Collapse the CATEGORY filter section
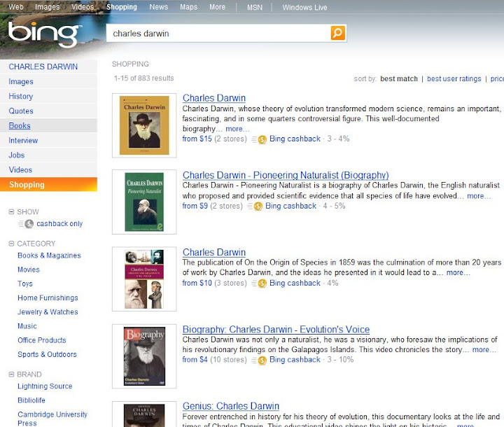Image resolution: width=504 pixels, height=427 pixels. (12, 244)
